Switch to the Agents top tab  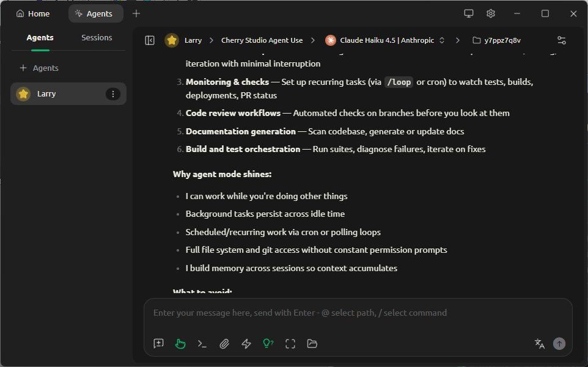[x=95, y=13]
